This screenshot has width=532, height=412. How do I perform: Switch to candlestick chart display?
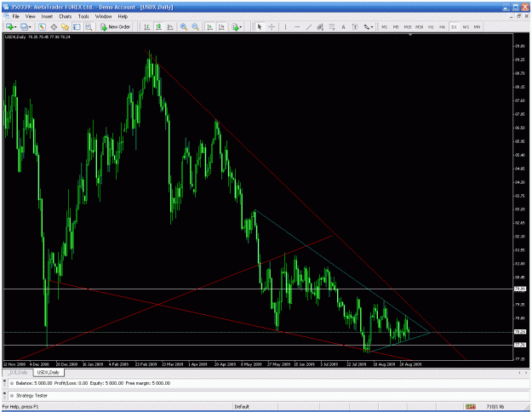[158, 26]
